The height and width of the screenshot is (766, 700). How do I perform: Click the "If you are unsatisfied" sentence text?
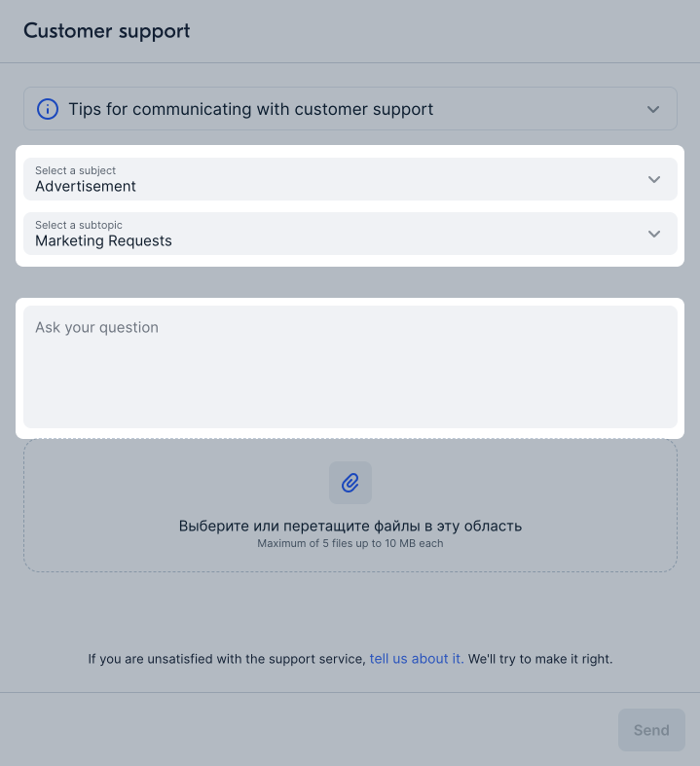[227, 659]
